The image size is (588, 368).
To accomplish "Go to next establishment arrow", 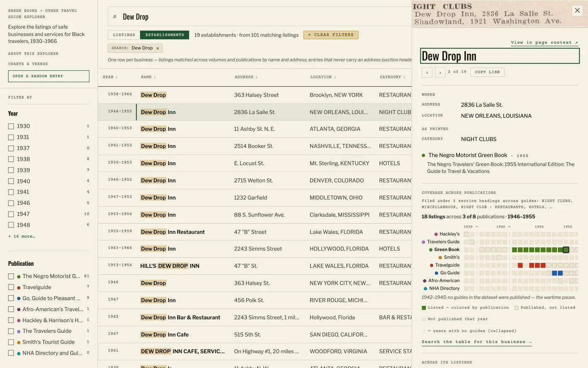I will coord(440,72).
